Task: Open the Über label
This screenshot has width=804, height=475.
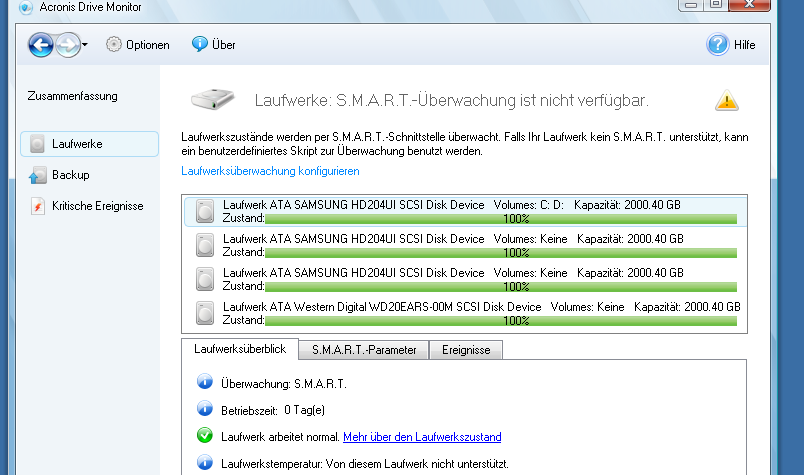Action: pyautogui.click(x=224, y=45)
